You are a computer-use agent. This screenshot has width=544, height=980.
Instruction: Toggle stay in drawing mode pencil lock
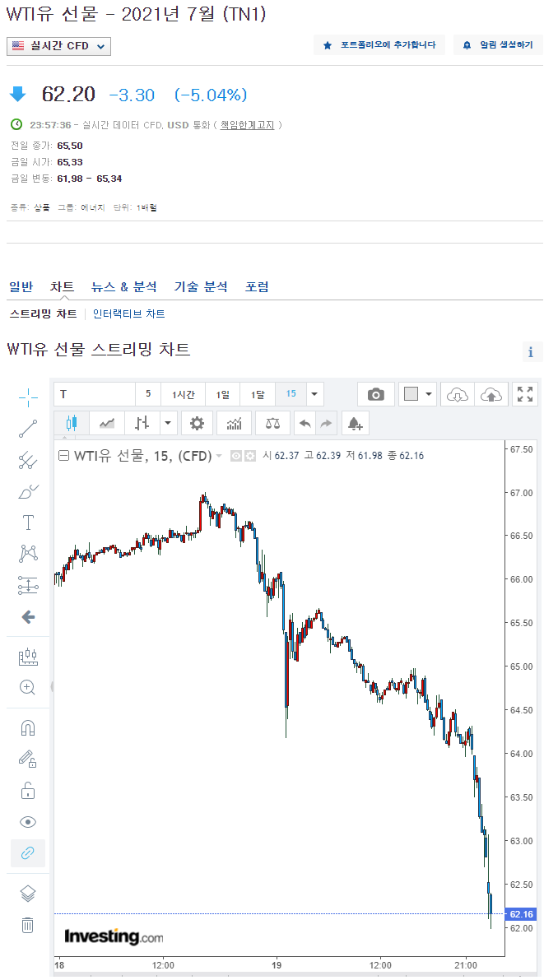27,759
